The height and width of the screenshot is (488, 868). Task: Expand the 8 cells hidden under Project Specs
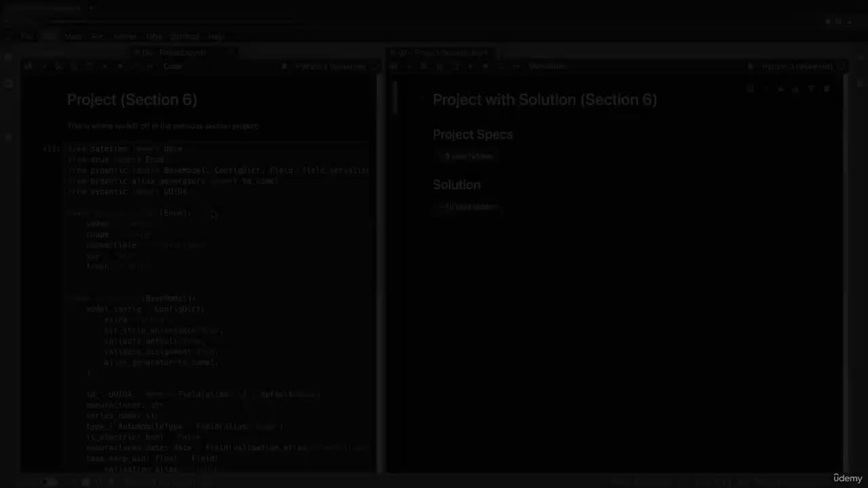click(467, 157)
